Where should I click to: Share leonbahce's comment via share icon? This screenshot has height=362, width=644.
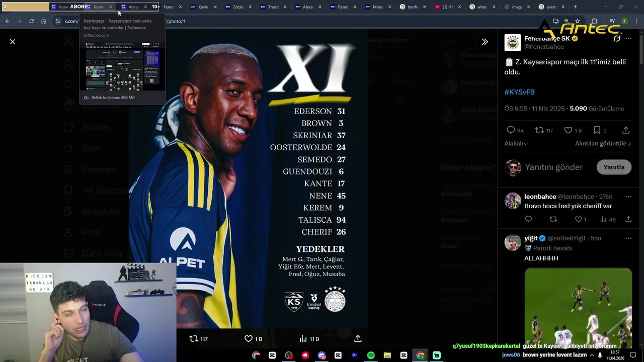coord(628,219)
